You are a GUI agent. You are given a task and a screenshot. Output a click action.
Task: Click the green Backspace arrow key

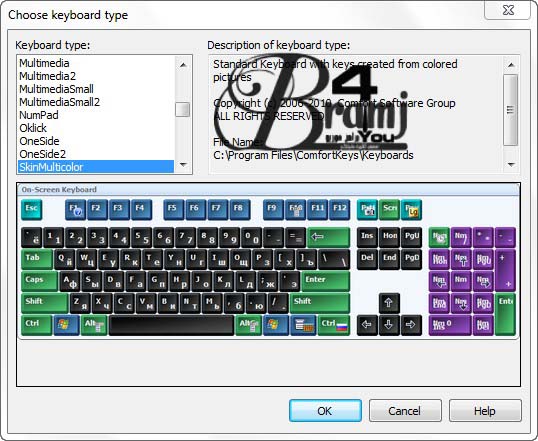[x=328, y=237]
